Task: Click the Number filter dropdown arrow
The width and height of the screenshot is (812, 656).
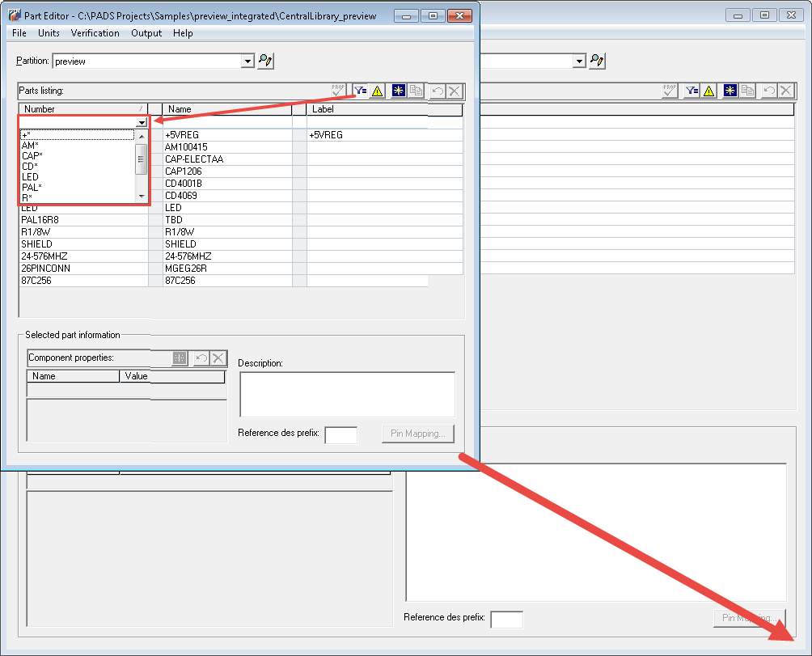Action: (142, 122)
